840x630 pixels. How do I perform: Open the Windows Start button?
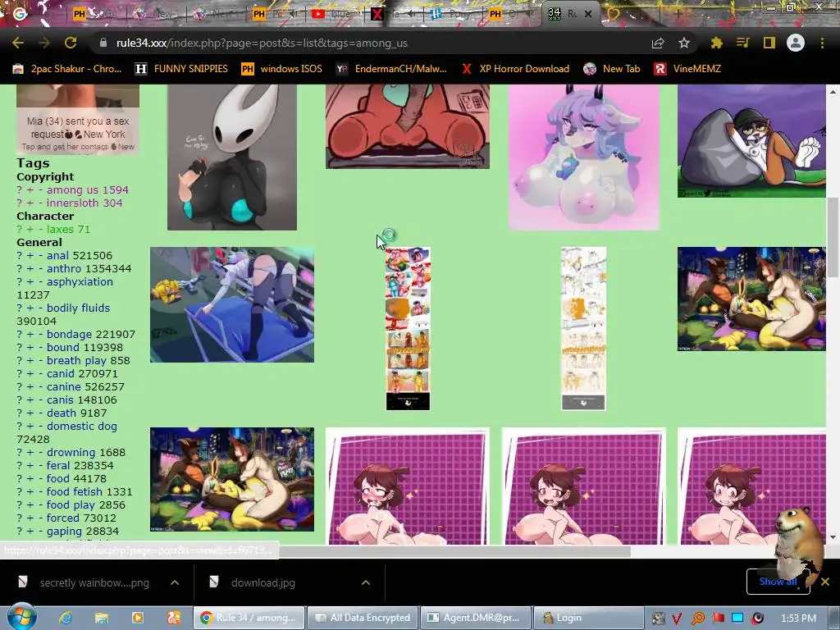click(x=21, y=617)
